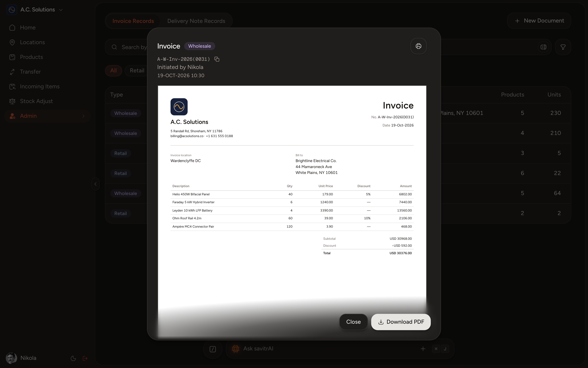The image size is (588, 368).
Task: Close the invoice dialog
Action: click(x=353, y=322)
